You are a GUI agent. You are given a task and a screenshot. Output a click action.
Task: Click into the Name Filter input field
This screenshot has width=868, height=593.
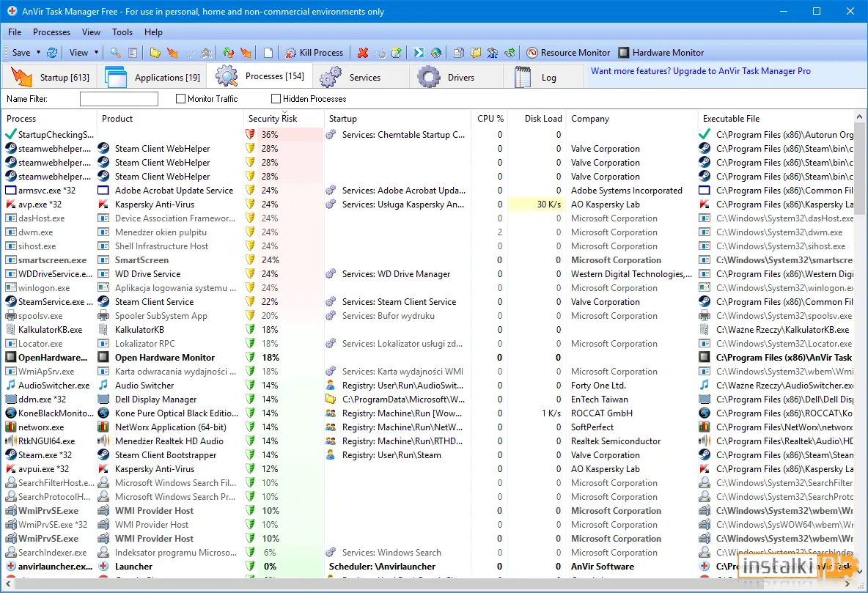point(119,98)
